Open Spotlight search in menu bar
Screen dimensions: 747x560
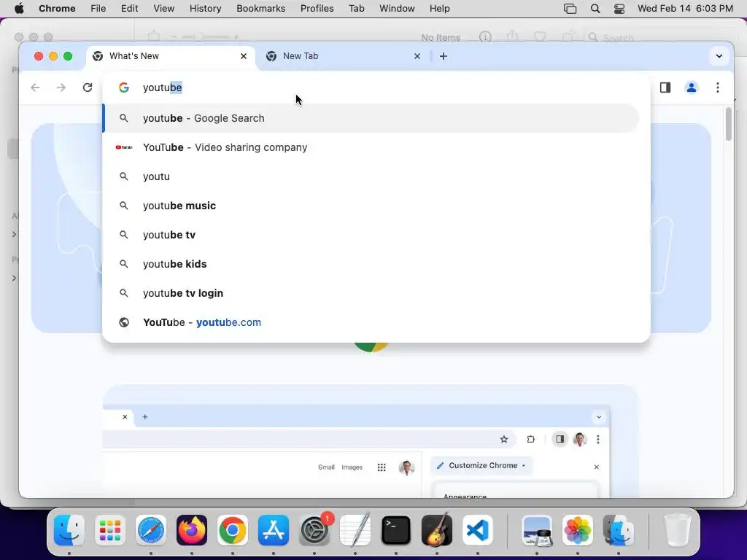coord(595,9)
